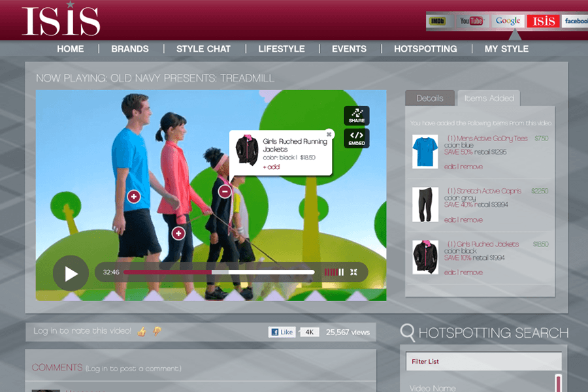Screen dimensions: 588x392
Task: Click the black jacket thumbnail in Items Added
Action: point(425,257)
